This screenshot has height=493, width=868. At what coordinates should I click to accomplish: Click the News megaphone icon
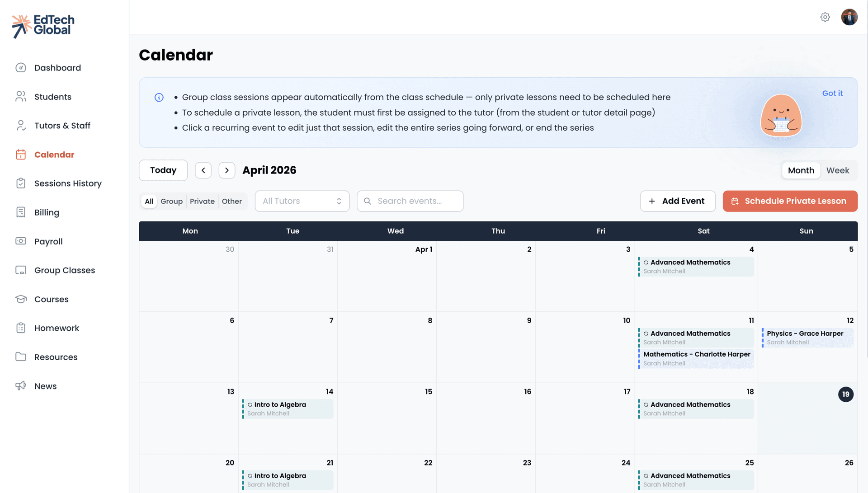click(21, 386)
